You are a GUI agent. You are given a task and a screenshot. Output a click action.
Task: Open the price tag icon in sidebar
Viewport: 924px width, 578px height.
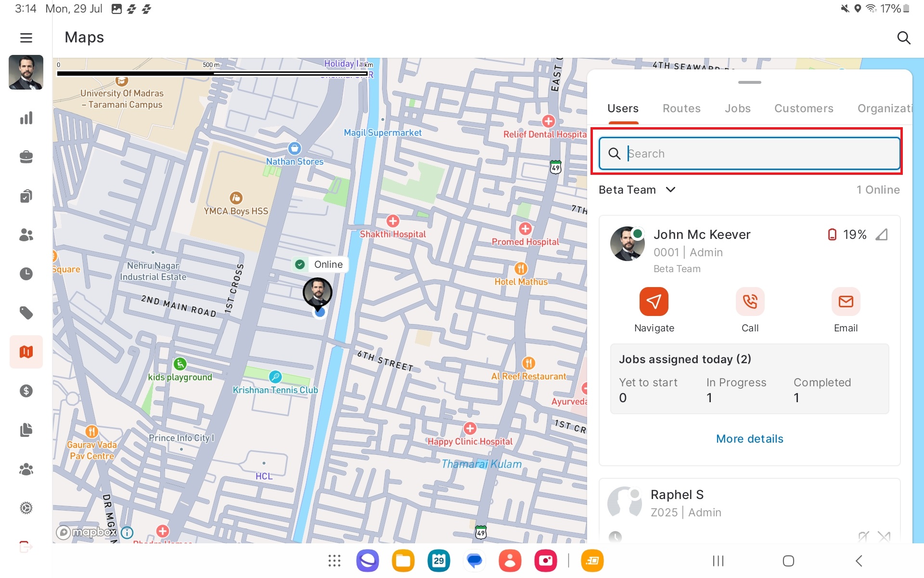(26, 313)
